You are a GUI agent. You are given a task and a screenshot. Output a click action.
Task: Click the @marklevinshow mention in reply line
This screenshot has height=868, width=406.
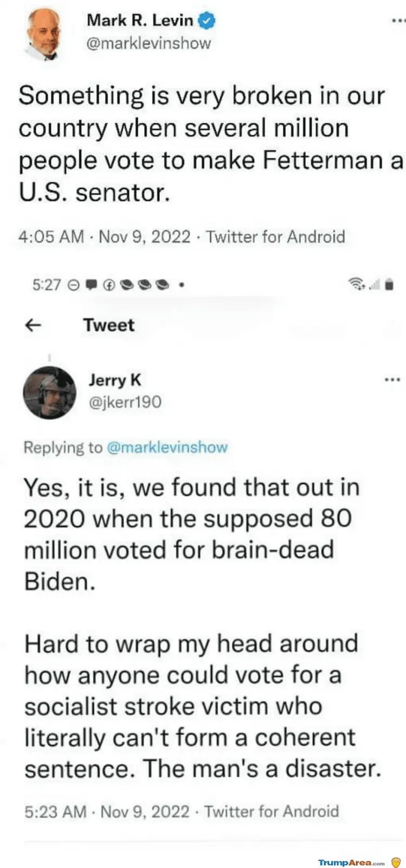tap(167, 448)
